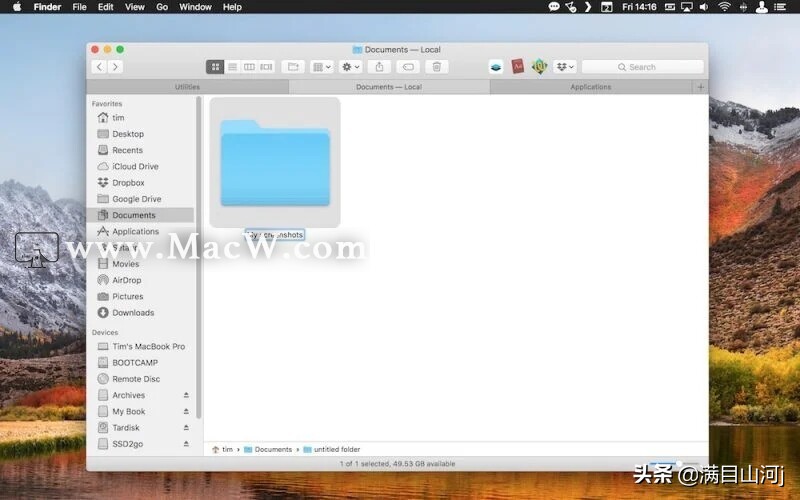Open the Go menu
The height and width of the screenshot is (500, 800).
click(x=162, y=7)
